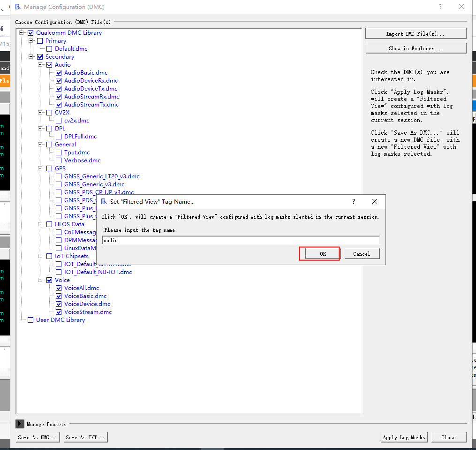Uncheck the Voice folder checkbox
476x450 pixels.
pyautogui.click(x=49, y=280)
